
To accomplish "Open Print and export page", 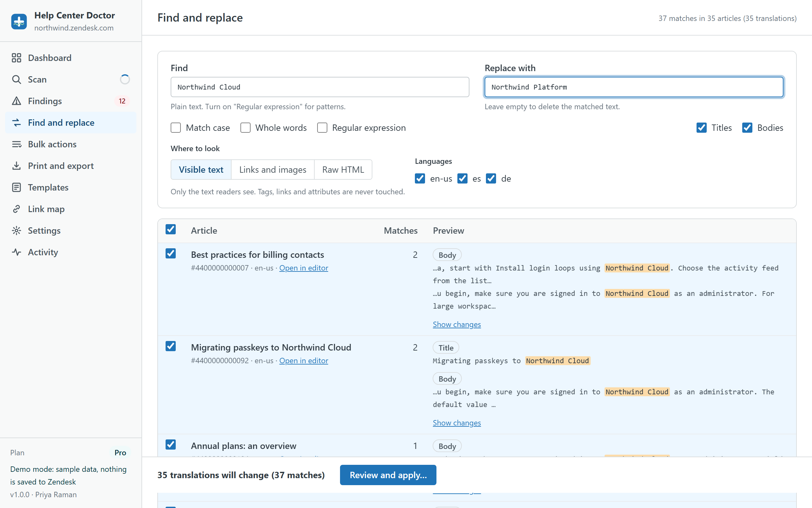I will 71,166.
